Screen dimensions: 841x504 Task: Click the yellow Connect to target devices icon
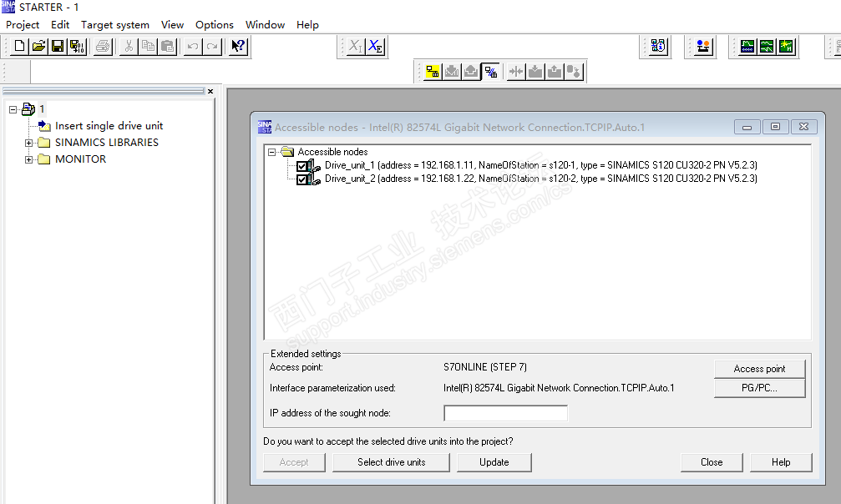click(433, 71)
